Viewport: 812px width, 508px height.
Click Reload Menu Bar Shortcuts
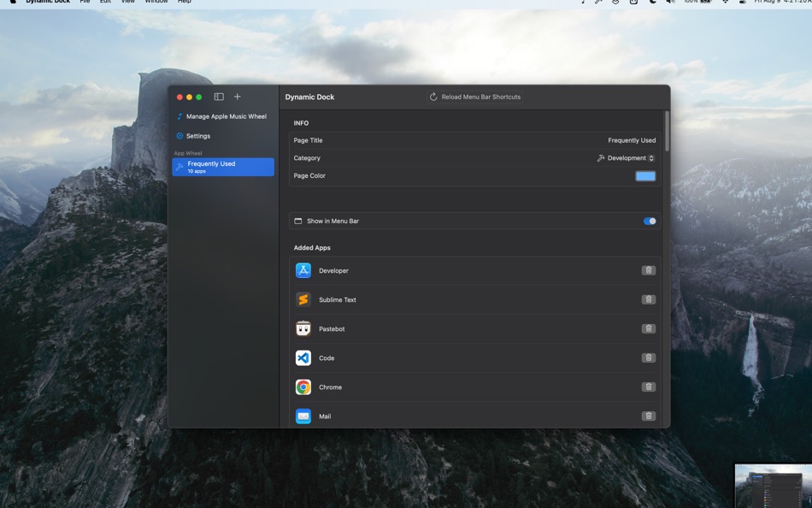coord(475,96)
